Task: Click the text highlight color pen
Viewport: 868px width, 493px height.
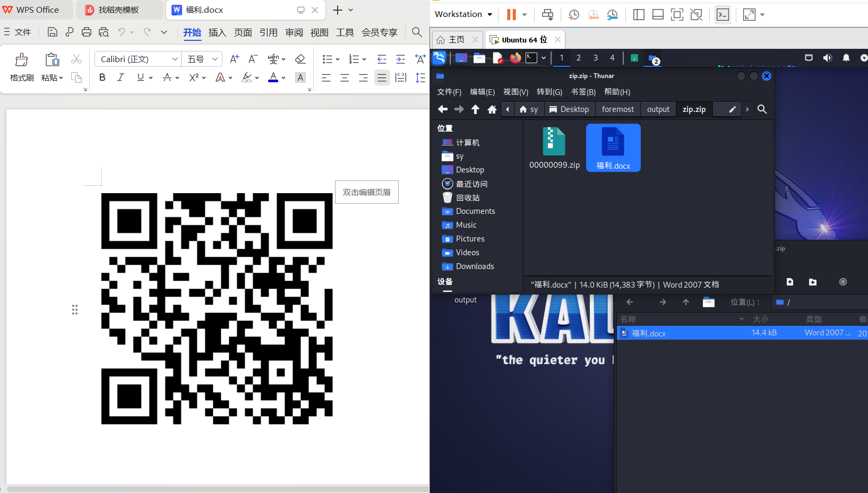Action: [246, 77]
